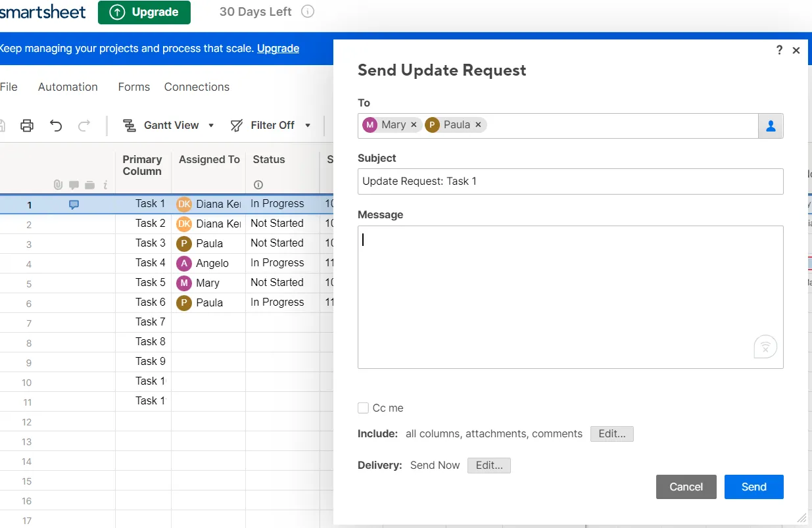Click the Redo arrow icon
This screenshot has height=528, width=812.
(x=84, y=126)
